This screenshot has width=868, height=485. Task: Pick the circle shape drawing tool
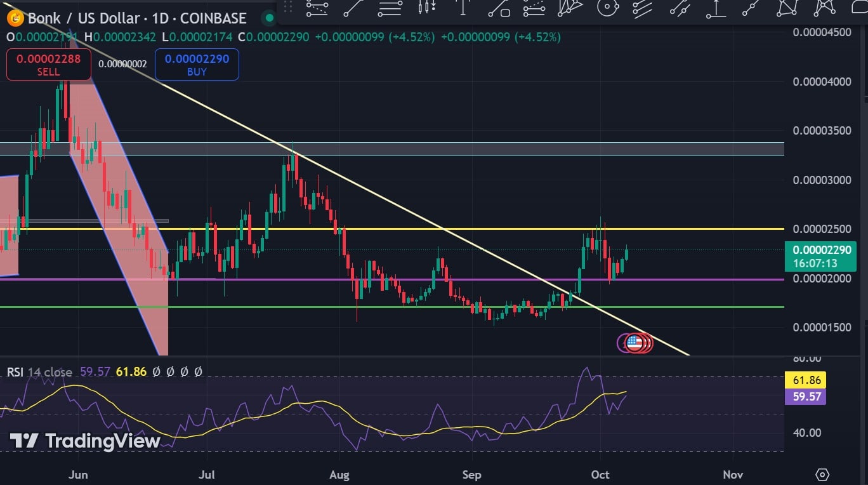[607, 8]
